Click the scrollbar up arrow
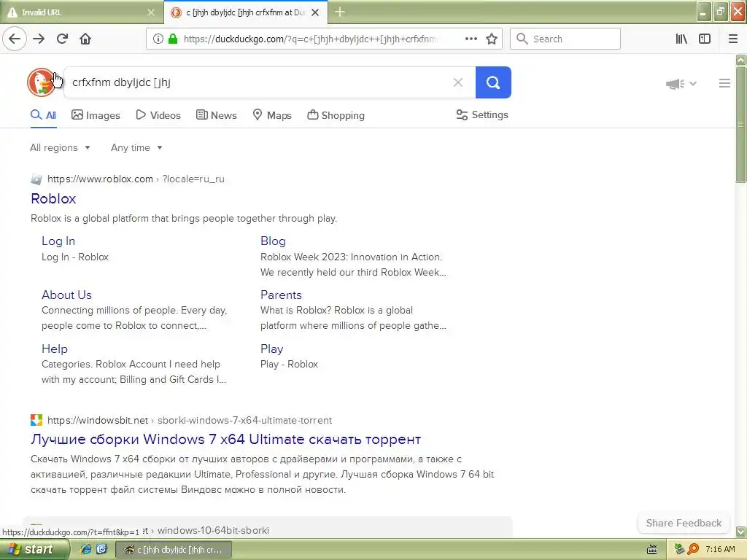The width and height of the screenshot is (747, 560). [740, 60]
